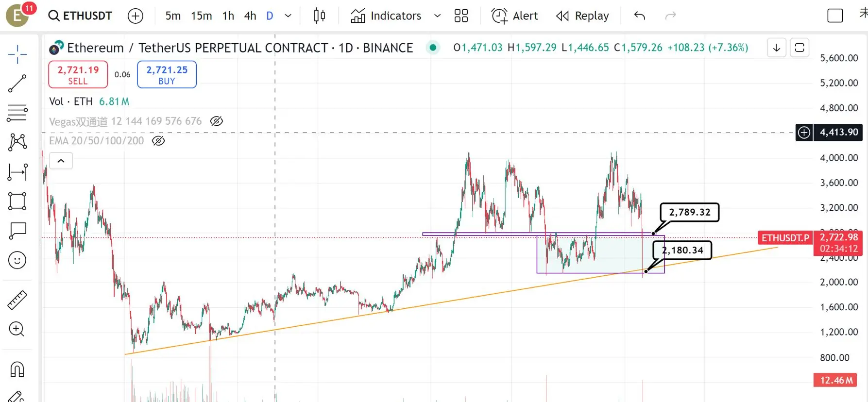
Task: Click the Vol · ETH volume legend
Action: coord(89,101)
